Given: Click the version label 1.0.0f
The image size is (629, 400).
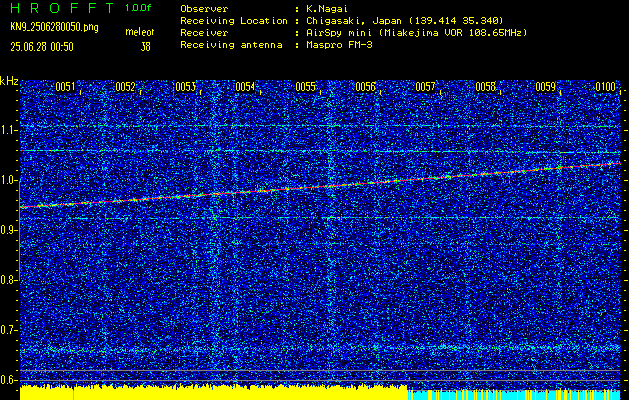Looking at the screenshot, I should (x=138, y=8).
